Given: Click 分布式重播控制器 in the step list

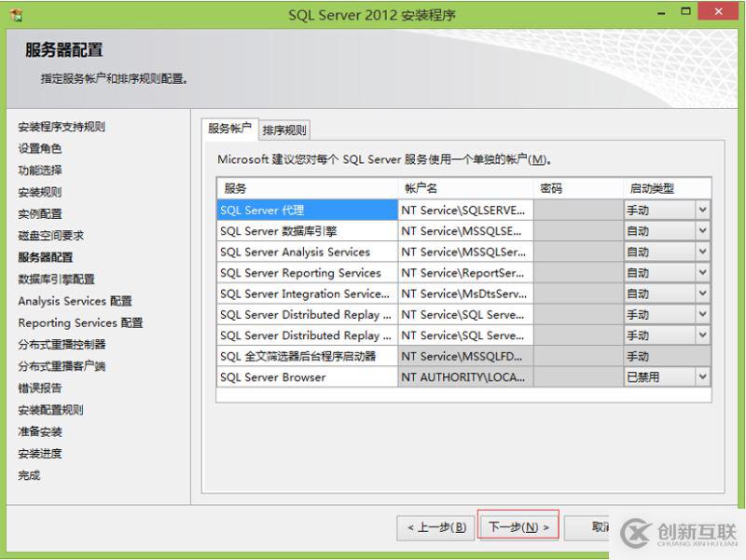Looking at the screenshot, I should tap(62, 345).
